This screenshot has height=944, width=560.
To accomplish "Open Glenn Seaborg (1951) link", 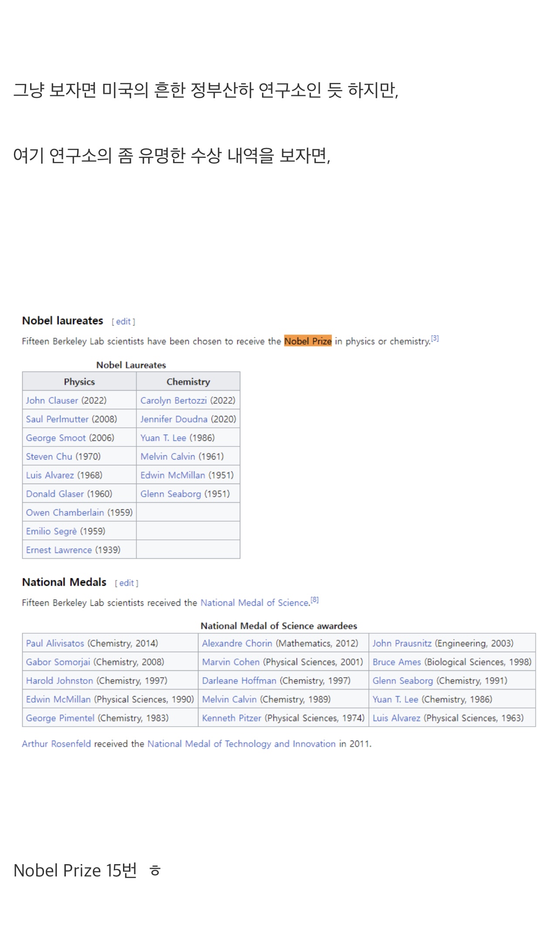I will click(x=171, y=494).
